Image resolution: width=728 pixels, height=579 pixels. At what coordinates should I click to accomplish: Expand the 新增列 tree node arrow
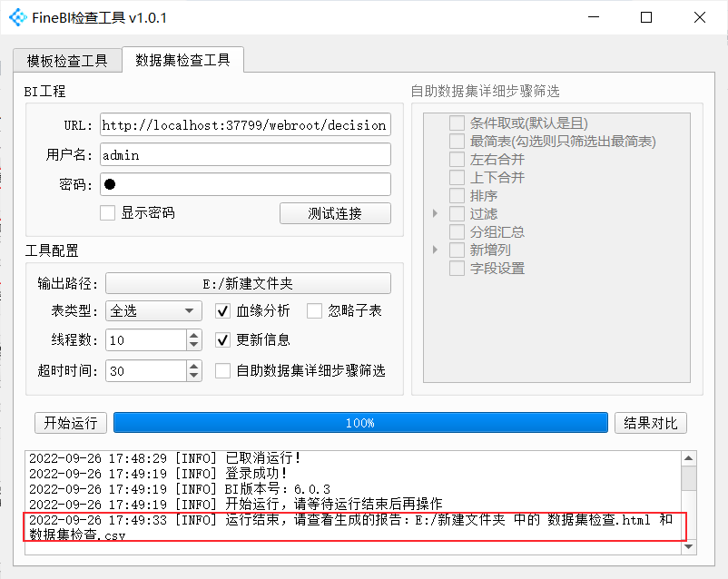[x=435, y=250]
